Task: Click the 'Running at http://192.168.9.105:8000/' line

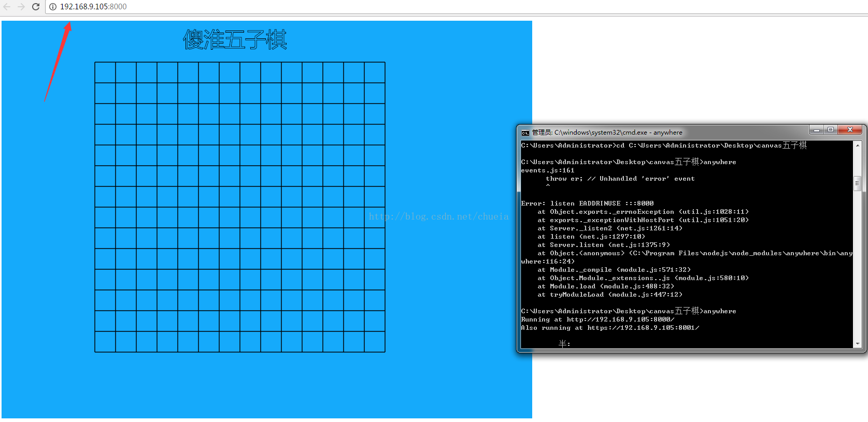Action: tap(597, 319)
